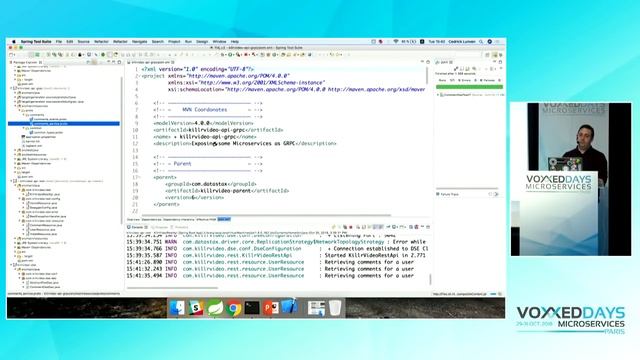
Task: Click the red Terminate icon in Console toolbar
Action: pyautogui.click(x=351, y=227)
